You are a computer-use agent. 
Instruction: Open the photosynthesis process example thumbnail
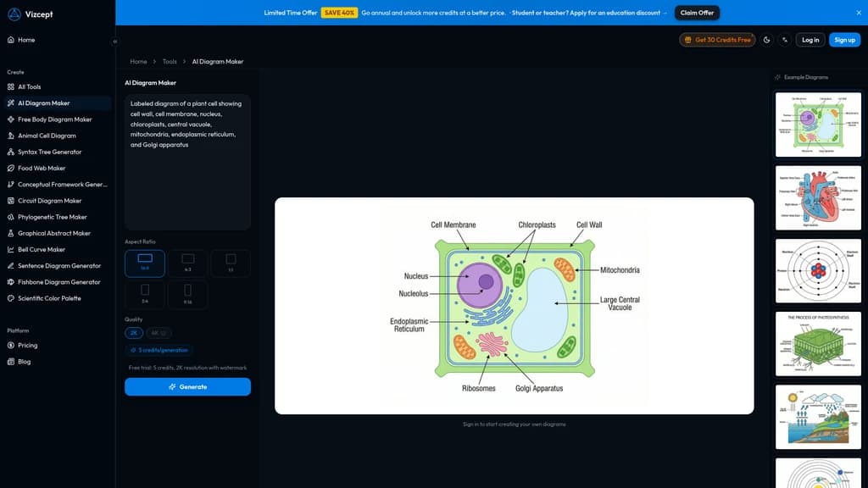coord(818,344)
